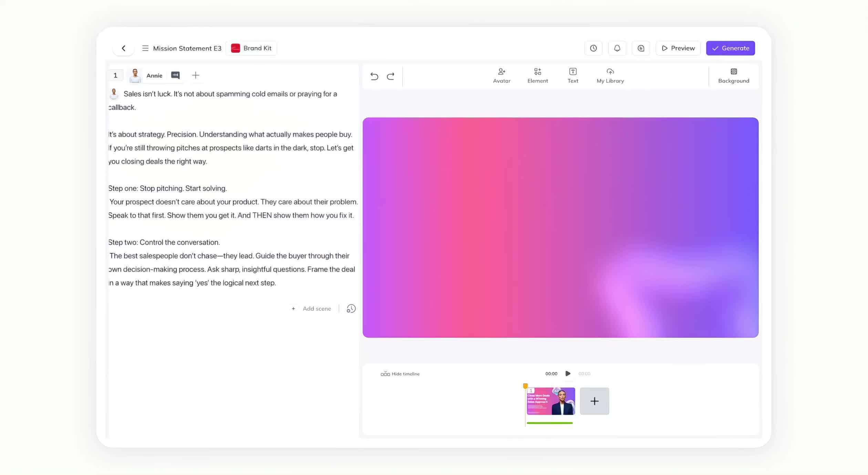Open the notifications bell
The height and width of the screenshot is (475, 868).
617,48
